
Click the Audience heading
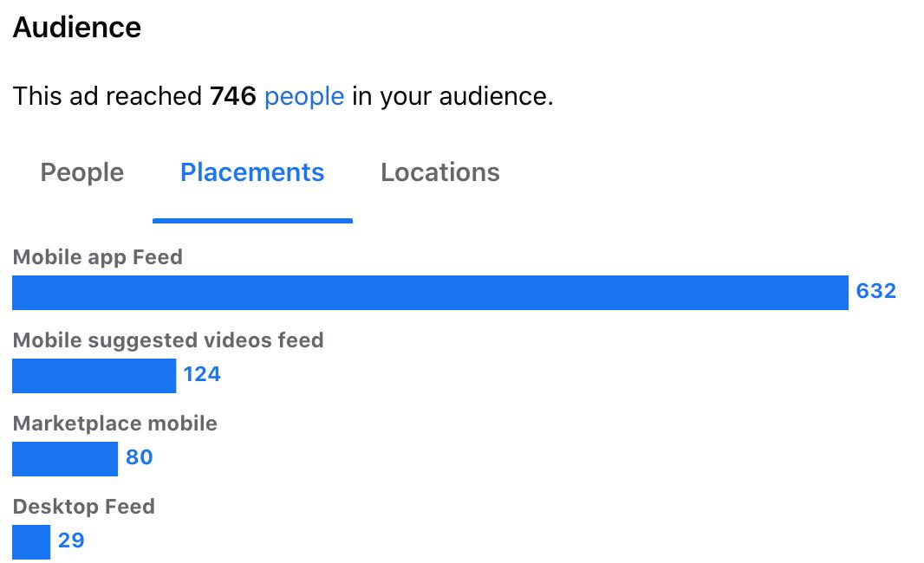77,28
